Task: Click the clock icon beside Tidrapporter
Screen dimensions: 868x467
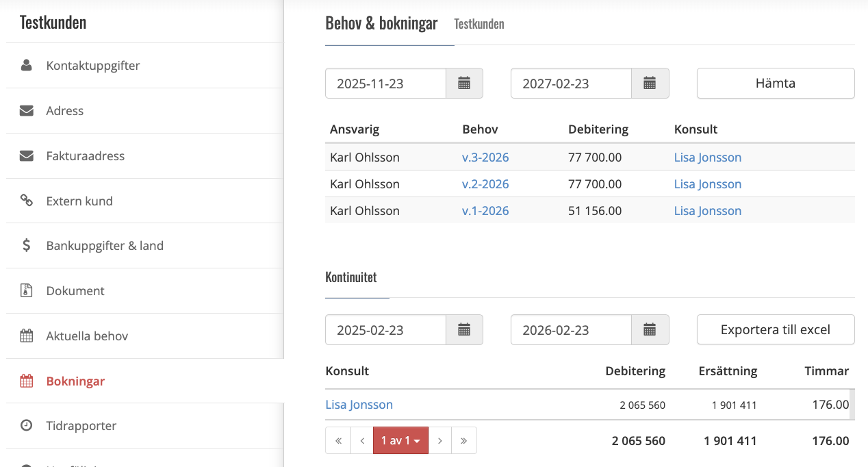Action: [x=27, y=425]
